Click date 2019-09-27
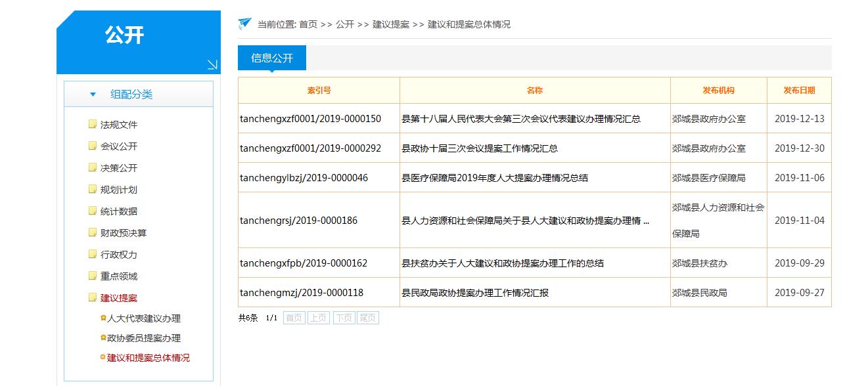The image size is (868, 386). click(x=800, y=293)
